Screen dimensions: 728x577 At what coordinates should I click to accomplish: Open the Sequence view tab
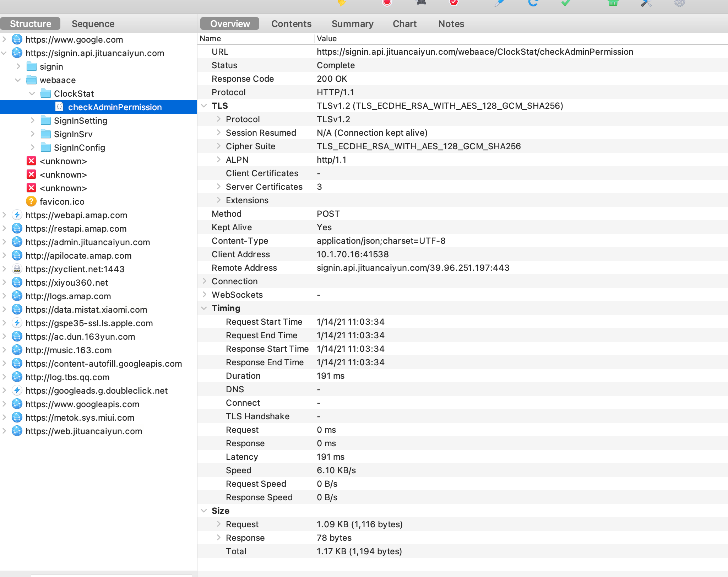(93, 24)
